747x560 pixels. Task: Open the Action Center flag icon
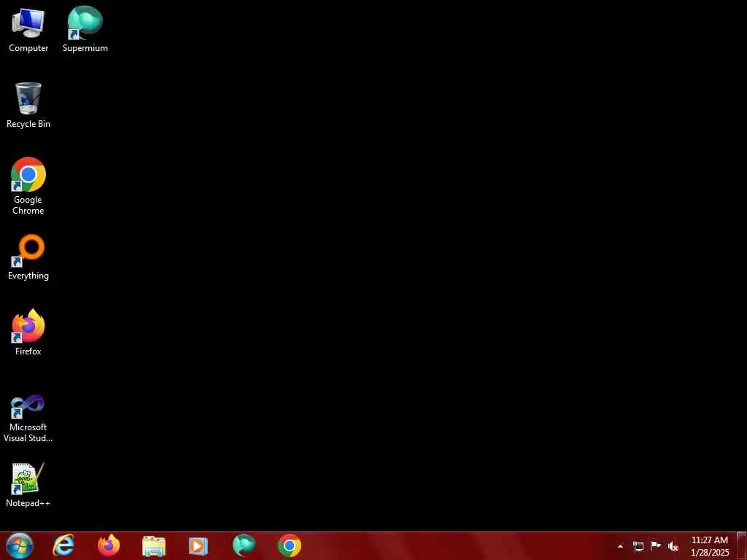[x=656, y=546]
